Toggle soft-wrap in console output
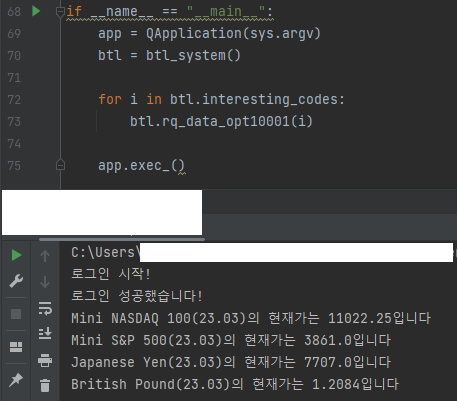Screen dimensions: 458x401 tap(45, 308)
